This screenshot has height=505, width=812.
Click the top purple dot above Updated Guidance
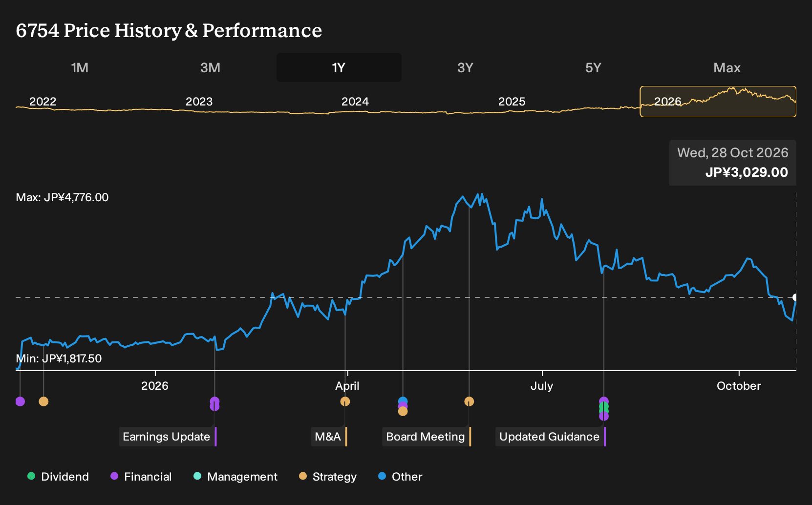pos(604,401)
